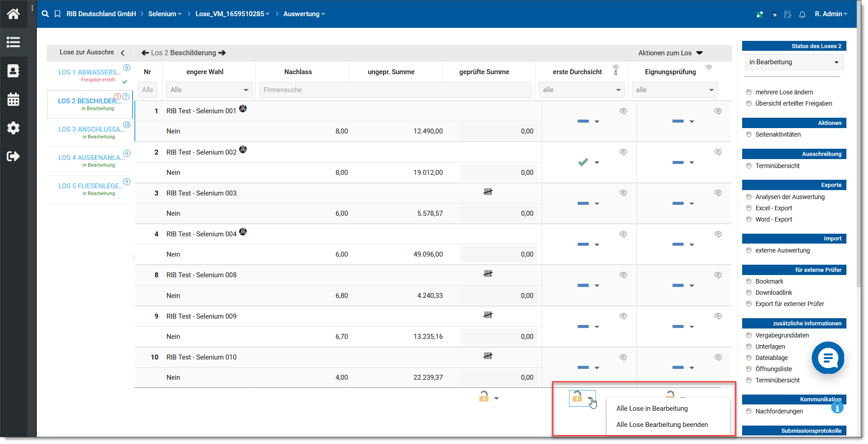Screen dimensions: 868x444
Task: Click the Vergabegrunddaten link
Action: point(782,335)
